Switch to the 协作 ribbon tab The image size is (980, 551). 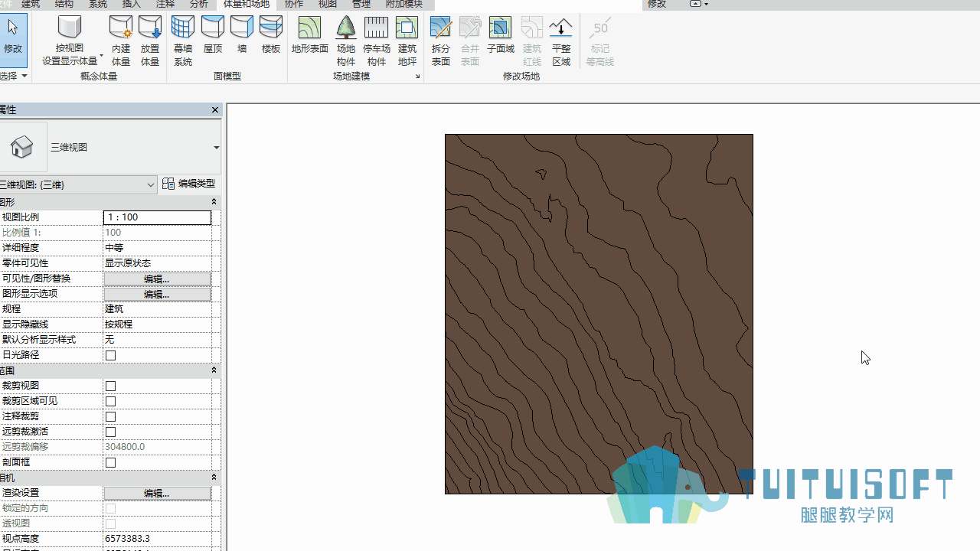point(294,5)
